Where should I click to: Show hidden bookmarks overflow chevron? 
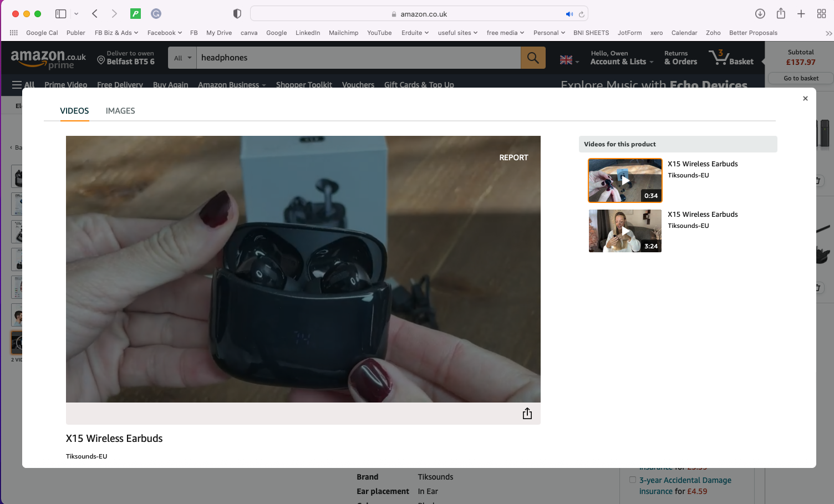[x=828, y=33]
